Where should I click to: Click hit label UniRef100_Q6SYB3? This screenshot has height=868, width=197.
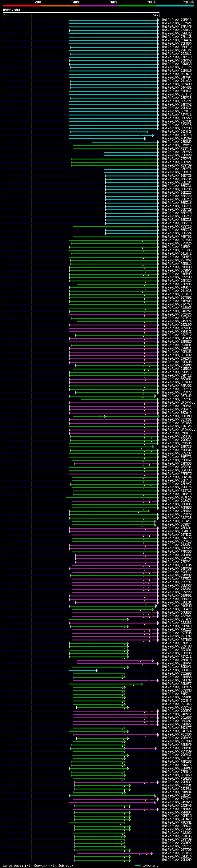[177, 128]
